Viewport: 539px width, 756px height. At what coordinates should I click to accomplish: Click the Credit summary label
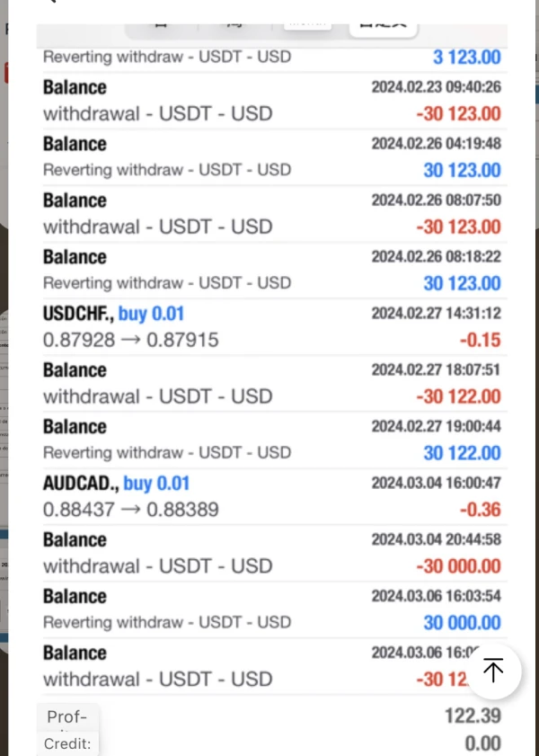(67, 744)
